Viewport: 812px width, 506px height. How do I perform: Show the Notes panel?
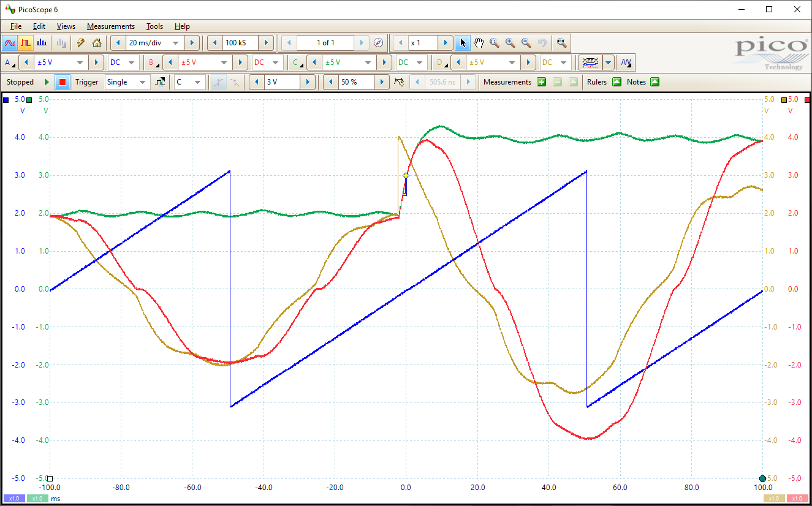(x=656, y=81)
